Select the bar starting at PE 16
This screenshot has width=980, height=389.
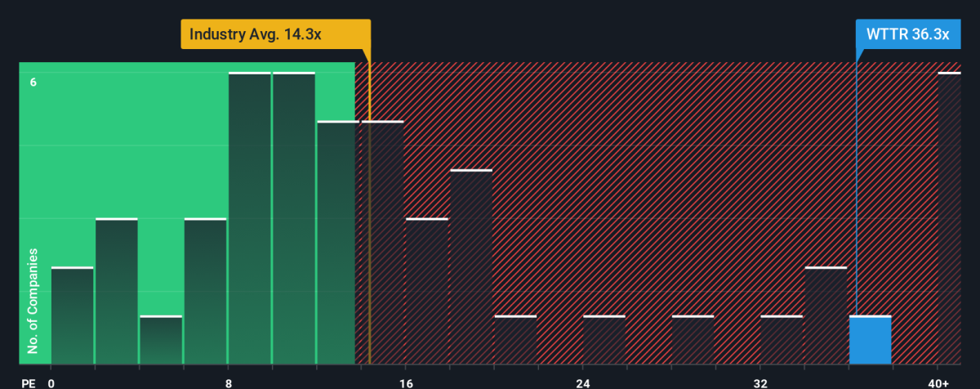[x=426, y=291]
